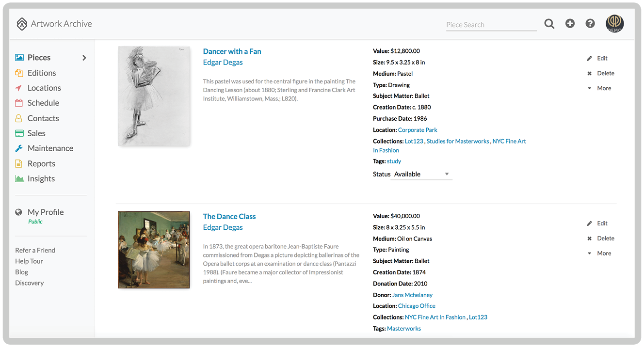Open the Reports menu item
The height and width of the screenshot is (349, 644).
click(41, 163)
